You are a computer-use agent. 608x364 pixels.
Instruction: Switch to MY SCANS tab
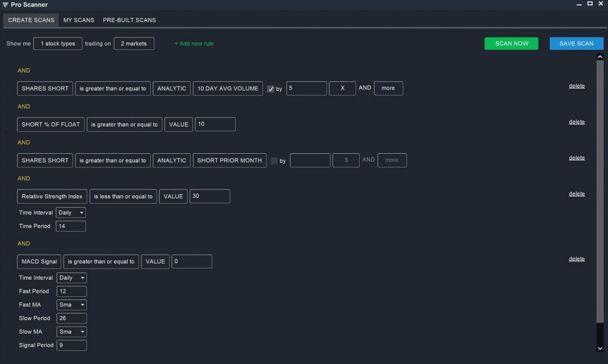[x=79, y=20]
